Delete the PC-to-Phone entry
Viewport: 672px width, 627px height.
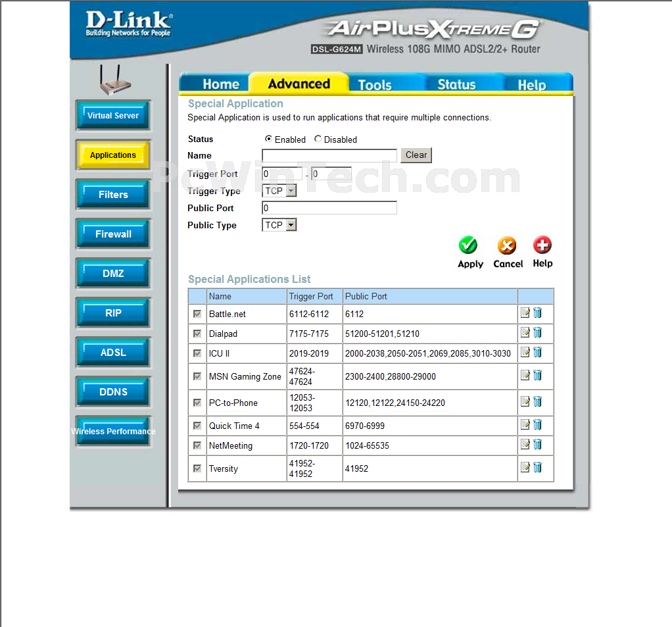coord(537,401)
